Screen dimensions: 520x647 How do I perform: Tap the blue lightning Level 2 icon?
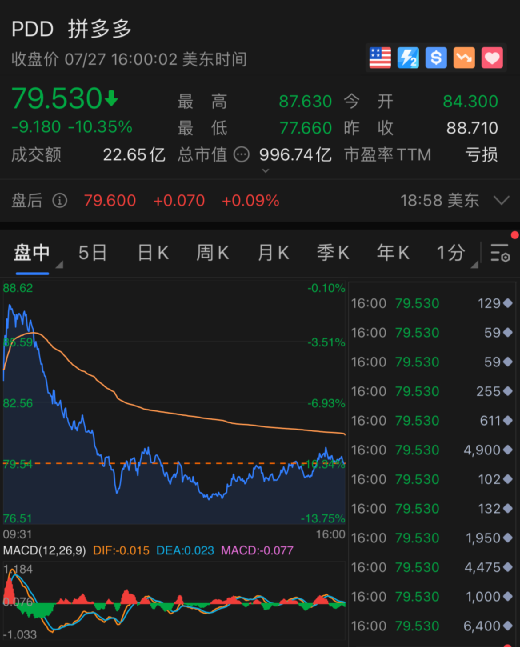[x=408, y=58]
